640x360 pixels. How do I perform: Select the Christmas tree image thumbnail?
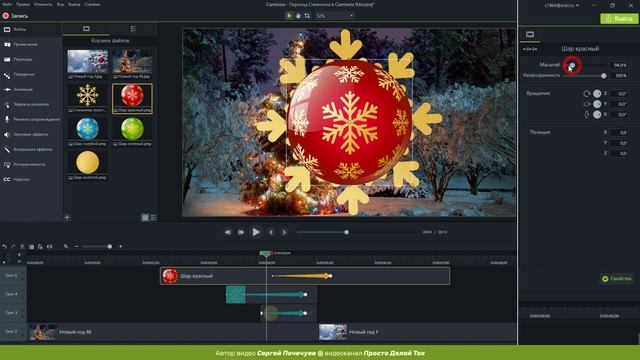click(x=132, y=62)
